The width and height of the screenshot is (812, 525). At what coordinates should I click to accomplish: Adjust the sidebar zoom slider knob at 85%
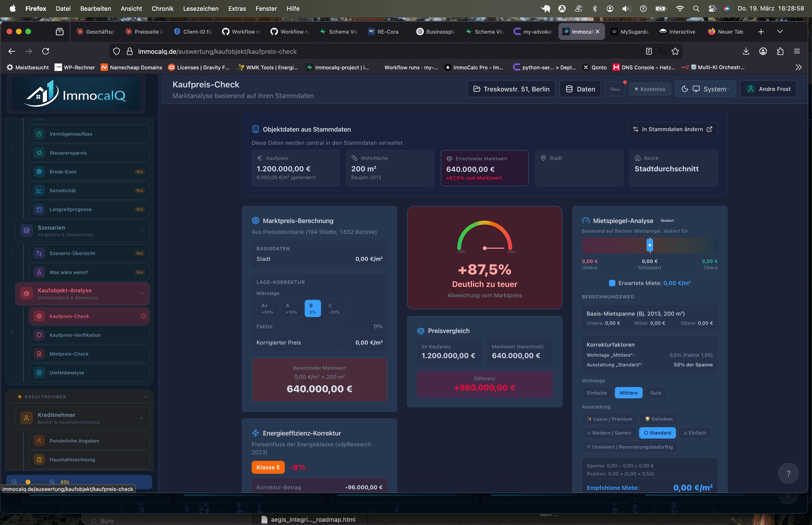pyautogui.click(x=28, y=482)
